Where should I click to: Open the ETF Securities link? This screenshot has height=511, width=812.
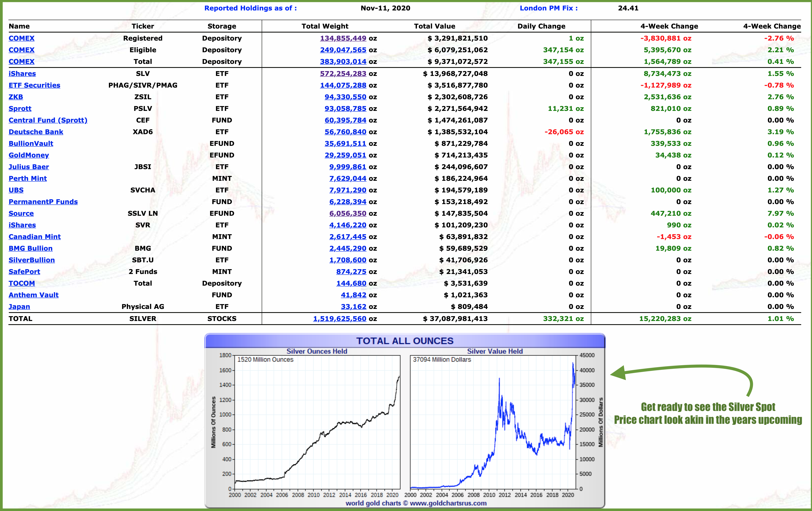point(34,85)
